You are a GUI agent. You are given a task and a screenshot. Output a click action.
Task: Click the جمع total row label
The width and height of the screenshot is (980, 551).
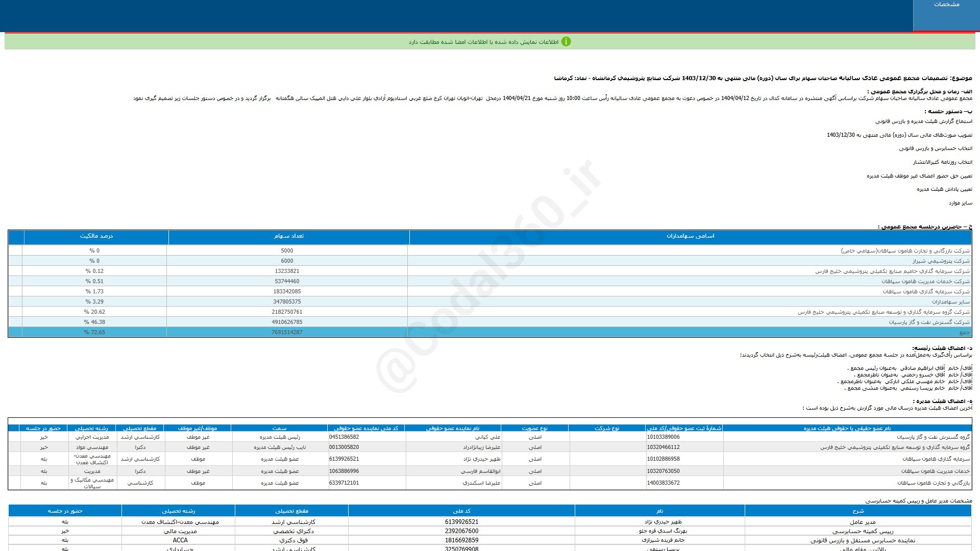click(x=964, y=332)
